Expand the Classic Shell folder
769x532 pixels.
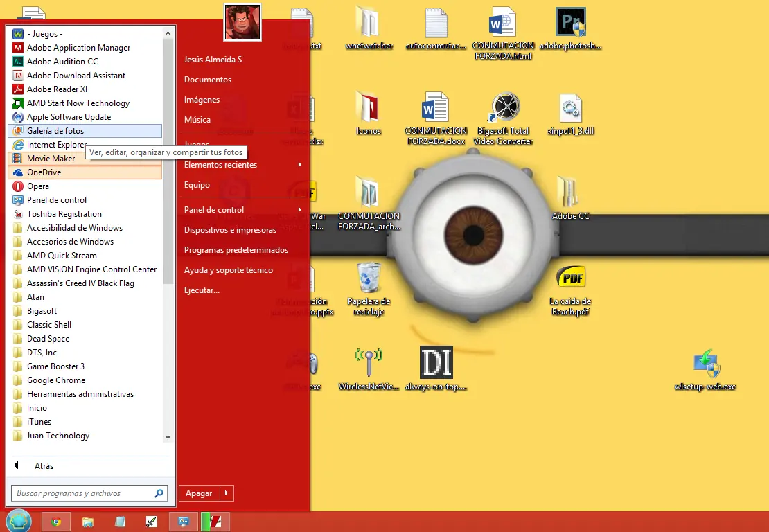click(x=85, y=325)
